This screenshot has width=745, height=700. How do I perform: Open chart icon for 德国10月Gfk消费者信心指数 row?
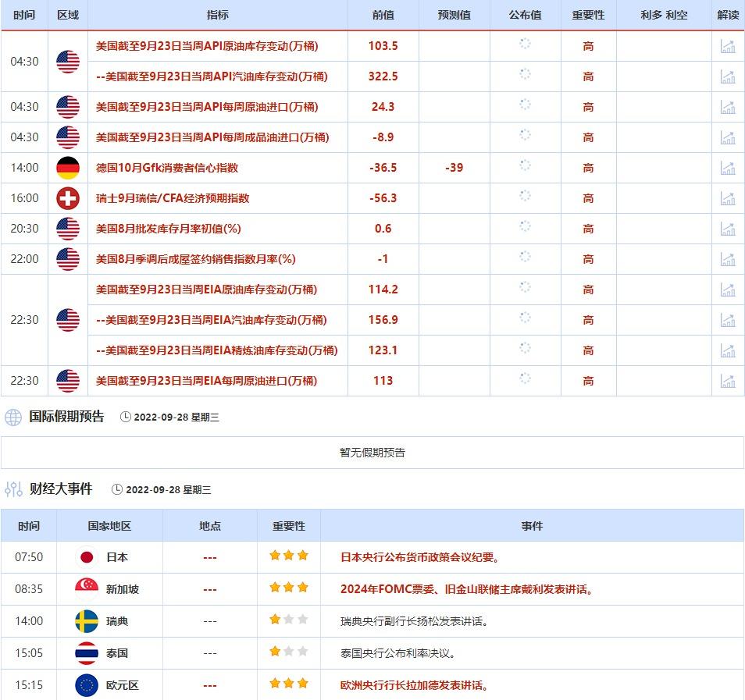click(x=727, y=168)
